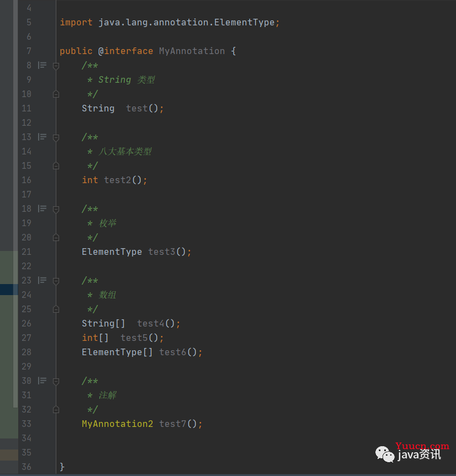
Task: Collapse the Javadoc comment starting line 8
Action: [x=56, y=66]
